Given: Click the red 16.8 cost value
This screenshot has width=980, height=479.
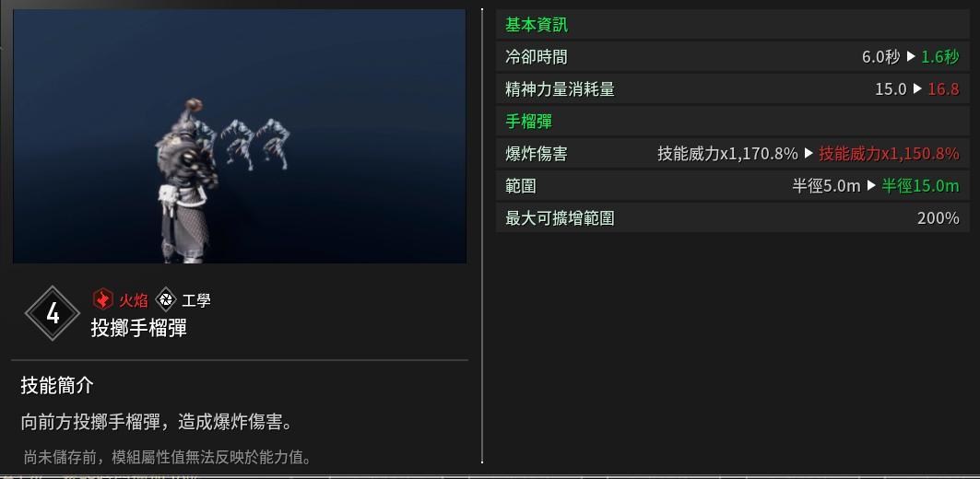Looking at the screenshot, I should [943, 88].
